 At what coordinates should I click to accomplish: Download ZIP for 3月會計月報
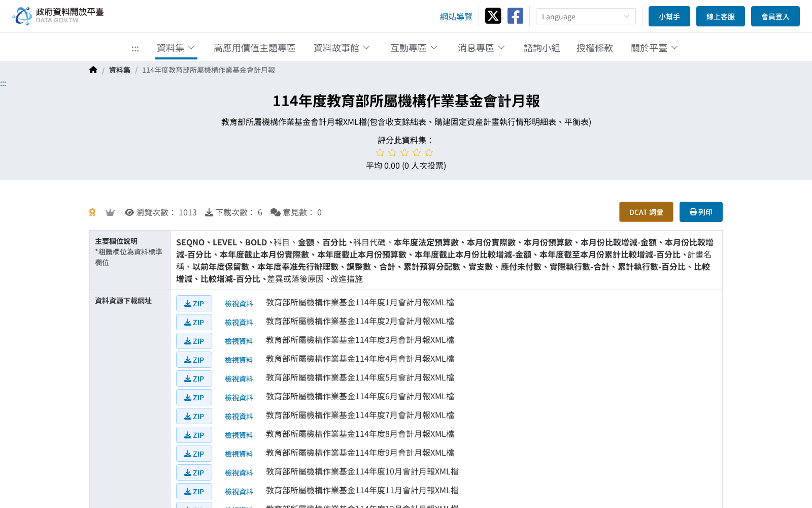click(194, 341)
